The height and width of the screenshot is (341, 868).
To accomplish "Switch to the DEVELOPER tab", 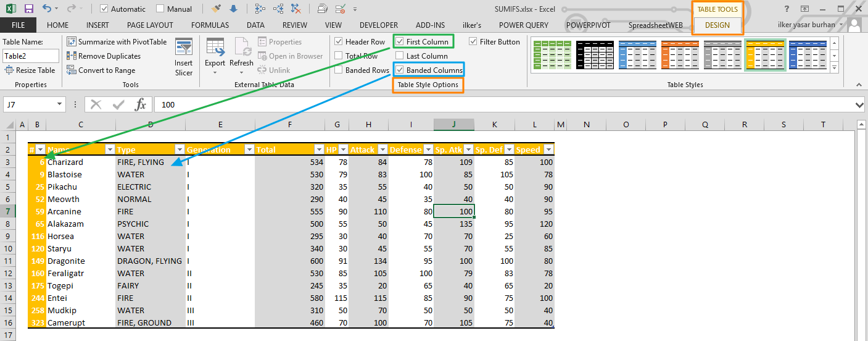I will (x=379, y=25).
